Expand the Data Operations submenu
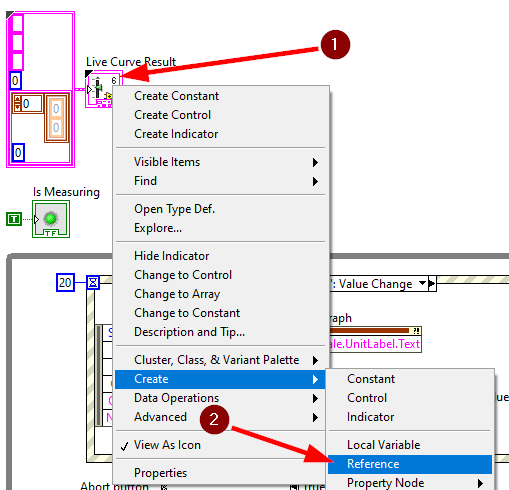 pyautogui.click(x=220, y=398)
